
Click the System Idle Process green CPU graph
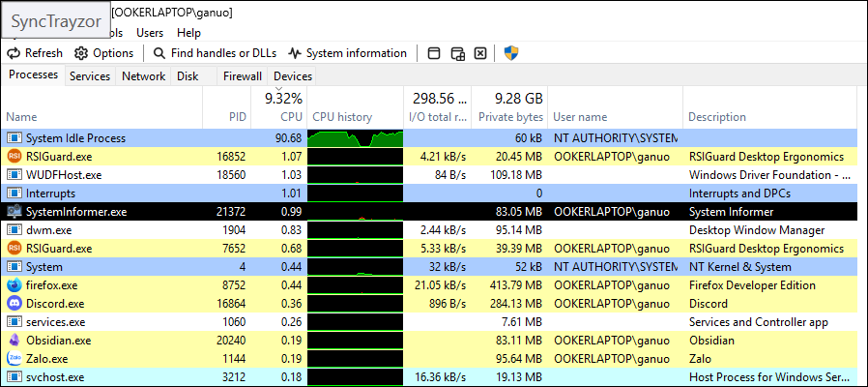click(x=355, y=138)
